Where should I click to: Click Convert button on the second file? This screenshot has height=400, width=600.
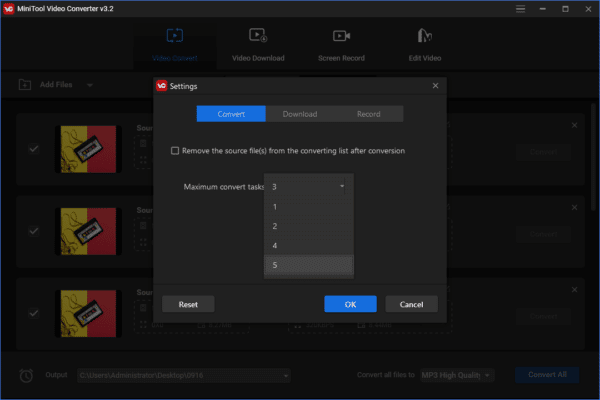point(543,234)
